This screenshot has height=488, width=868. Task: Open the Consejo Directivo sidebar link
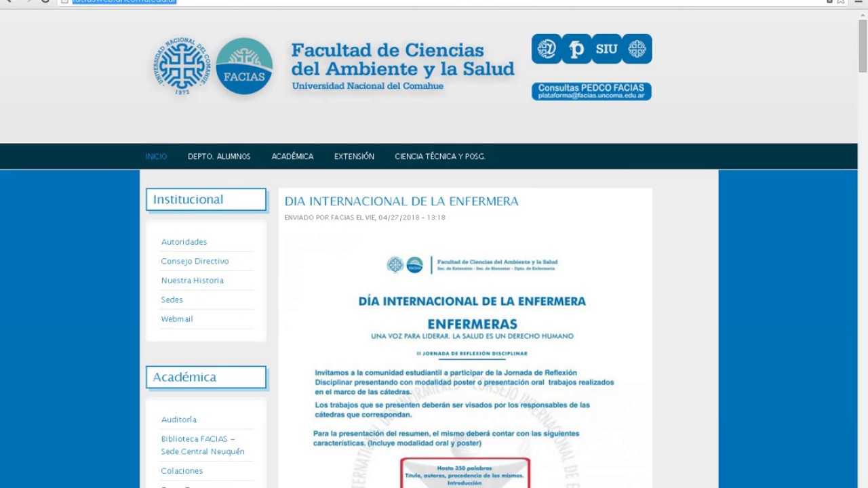click(195, 261)
